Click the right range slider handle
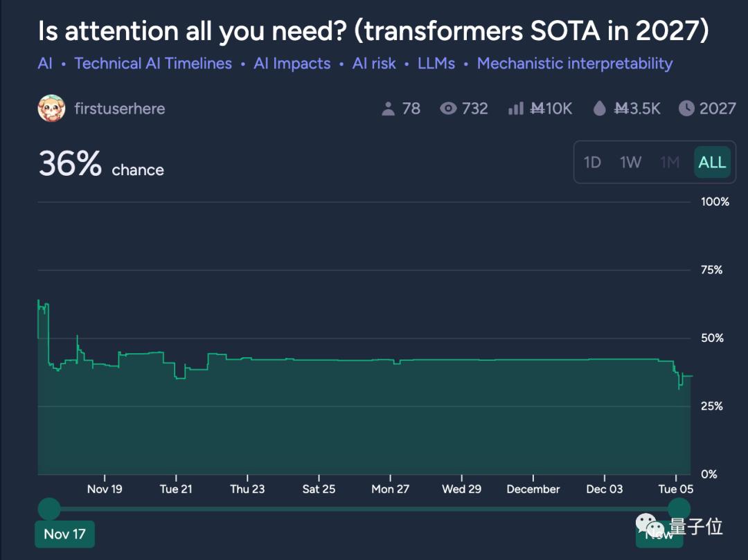This screenshot has height=560, width=748. pos(679,509)
